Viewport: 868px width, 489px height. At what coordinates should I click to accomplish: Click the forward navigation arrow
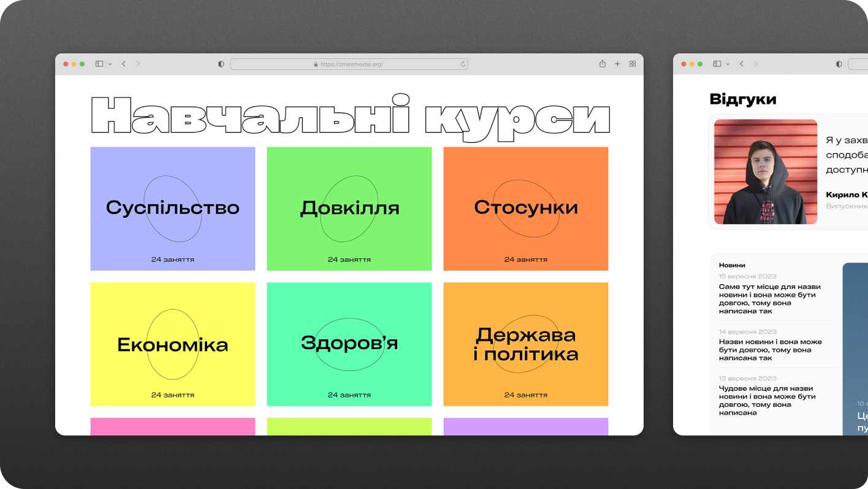pyautogui.click(x=139, y=63)
